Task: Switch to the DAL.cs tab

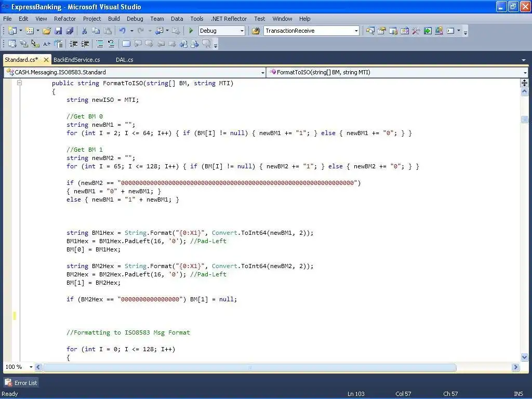Action: (125, 60)
